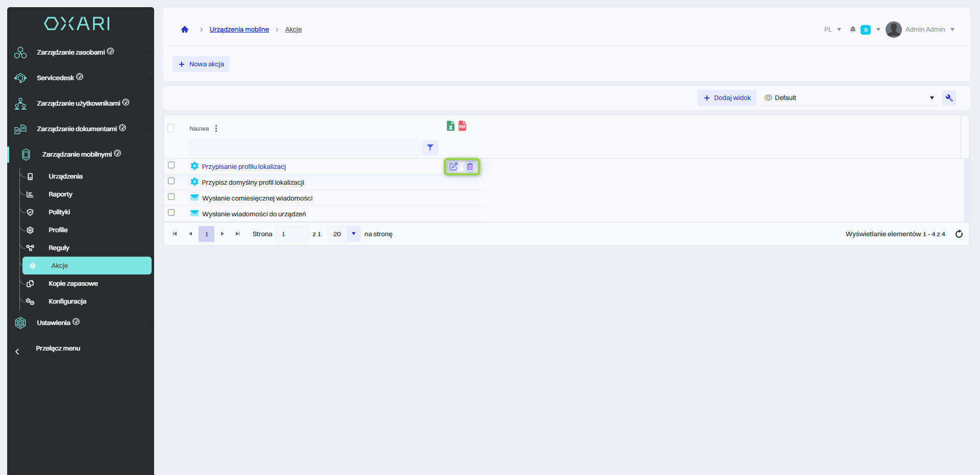
Task: Select all rows with header checkbox
Action: pyautogui.click(x=171, y=128)
